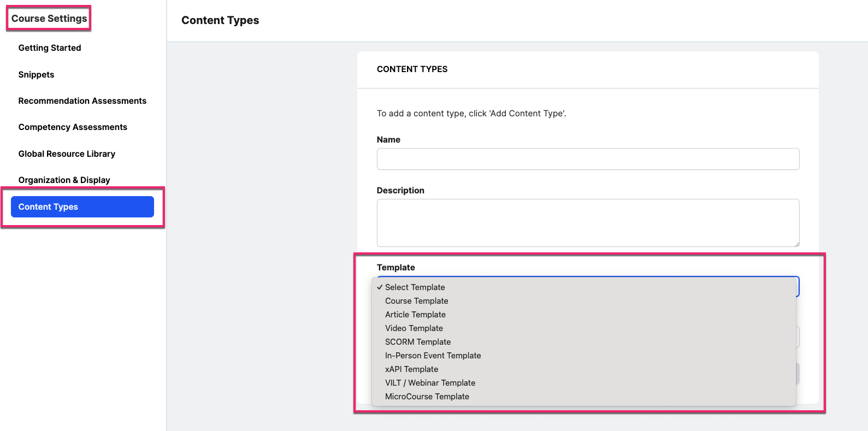Choose SCORM Template from list

click(583, 342)
